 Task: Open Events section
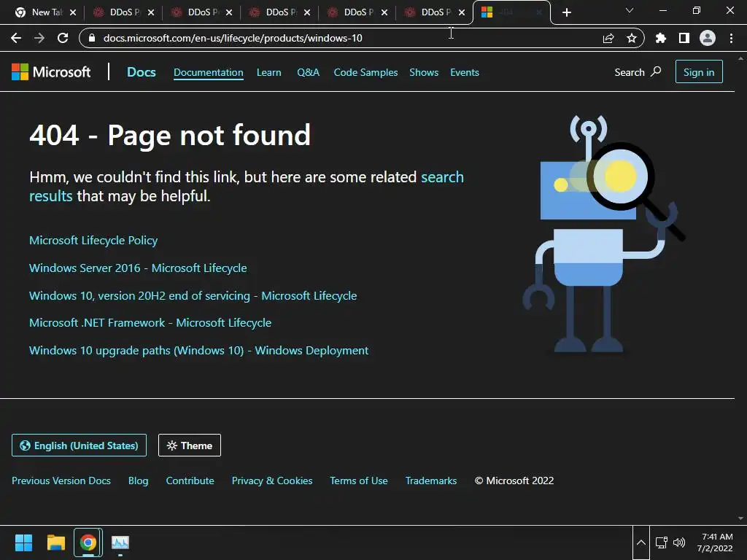tap(465, 72)
